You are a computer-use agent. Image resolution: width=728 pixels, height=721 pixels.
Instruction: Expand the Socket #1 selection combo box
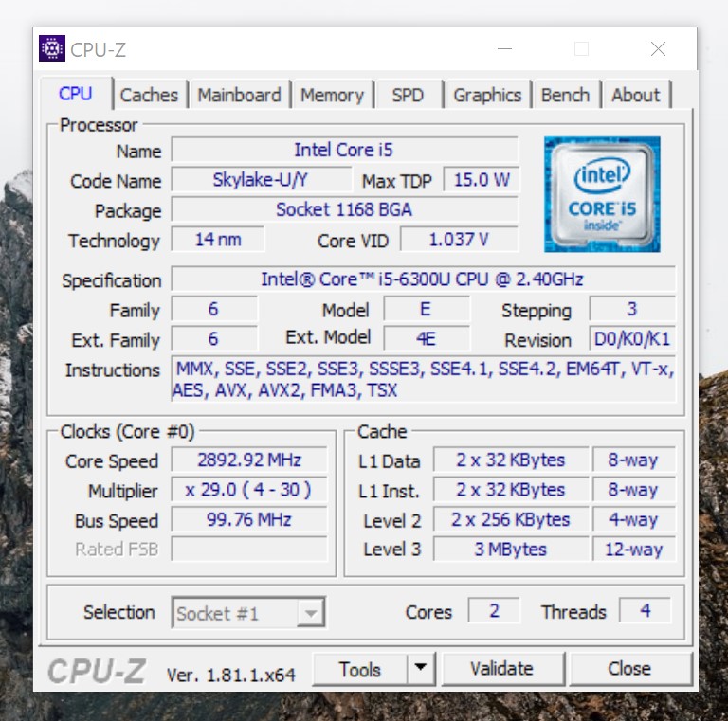click(311, 613)
